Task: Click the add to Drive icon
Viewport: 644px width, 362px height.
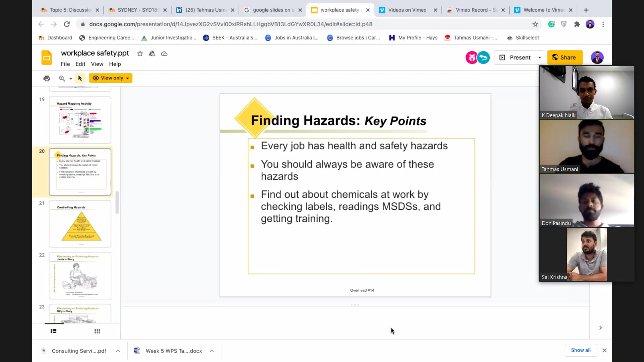Action: (x=152, y=54)
